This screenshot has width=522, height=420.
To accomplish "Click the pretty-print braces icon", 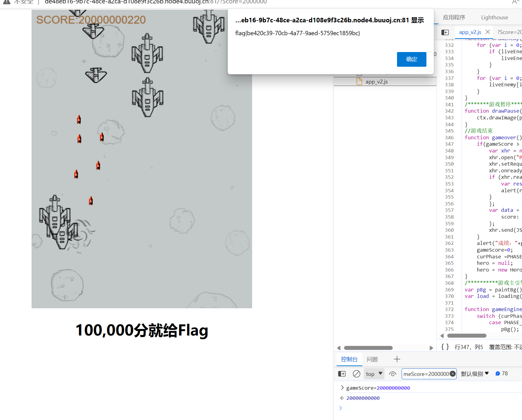I will point(445,347).
